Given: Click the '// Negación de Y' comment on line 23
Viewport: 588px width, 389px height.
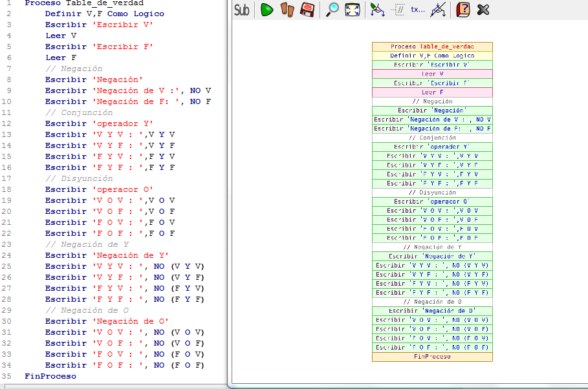Looking at the screenshot, I should click(x=87, y=244).
